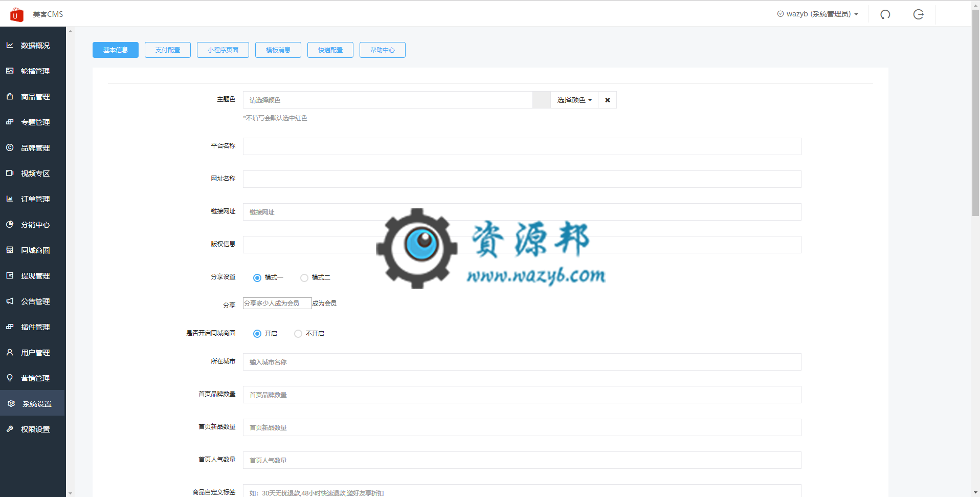Viewport: 980px width, 497px height.
Task: Click the 所在城市 input field
Action: [522, 362]
